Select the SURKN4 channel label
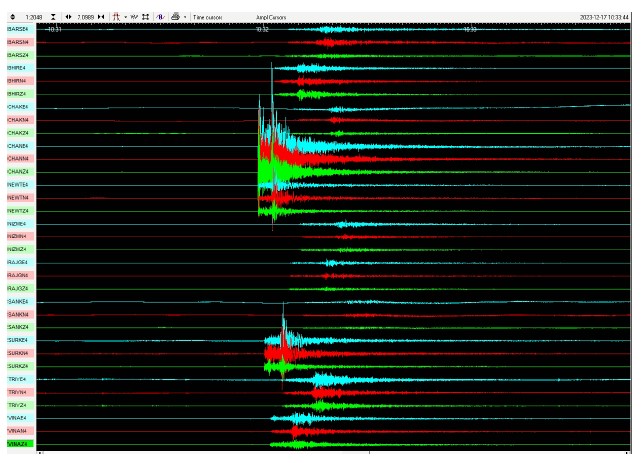The height and width of the screenshot is (463, 642). (x=18, y=353)
